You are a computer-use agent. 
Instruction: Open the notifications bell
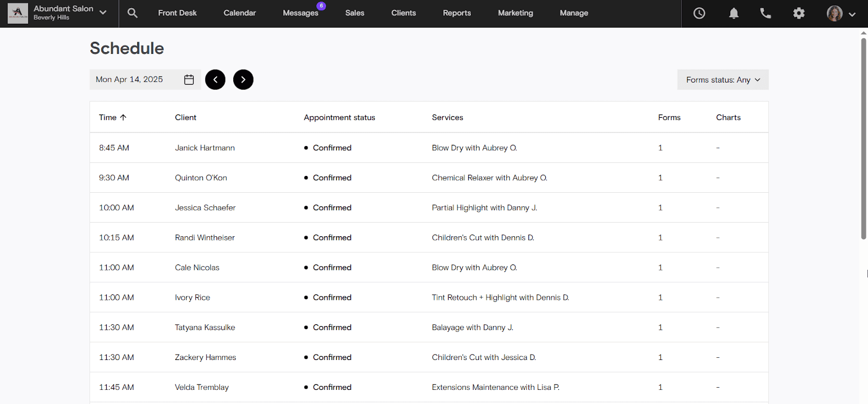pyautogui.click(x=733, y=13)
